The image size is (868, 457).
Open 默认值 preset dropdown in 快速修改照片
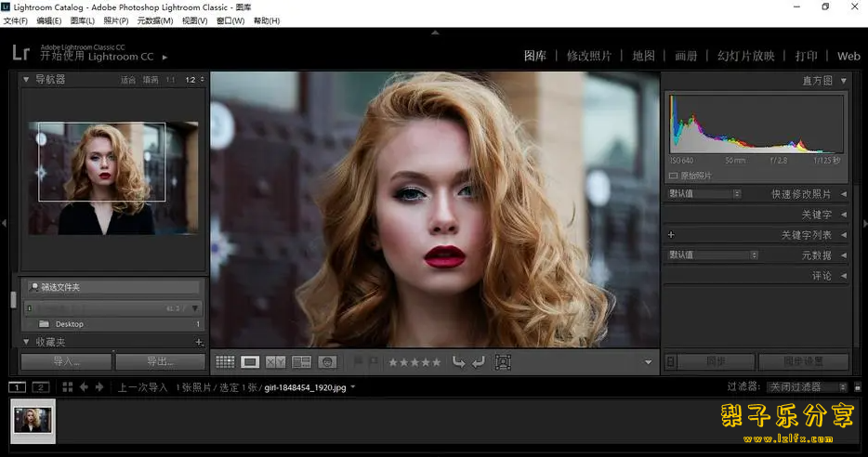pos(704,193)
